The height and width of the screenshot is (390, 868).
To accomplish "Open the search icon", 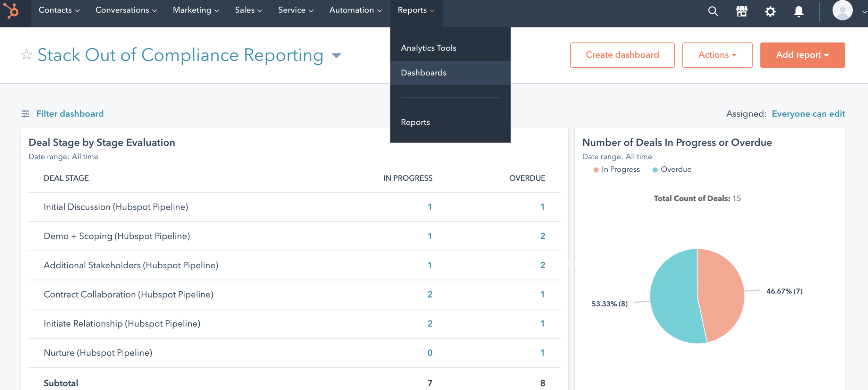I will (713, 11).
